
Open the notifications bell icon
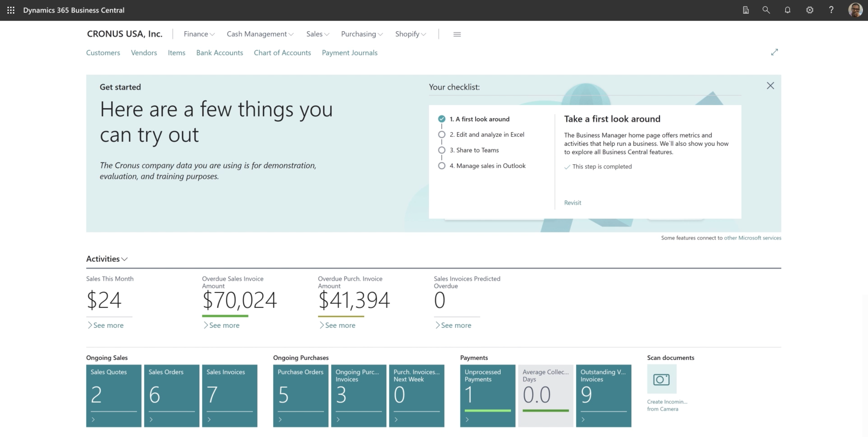[788, 10]
